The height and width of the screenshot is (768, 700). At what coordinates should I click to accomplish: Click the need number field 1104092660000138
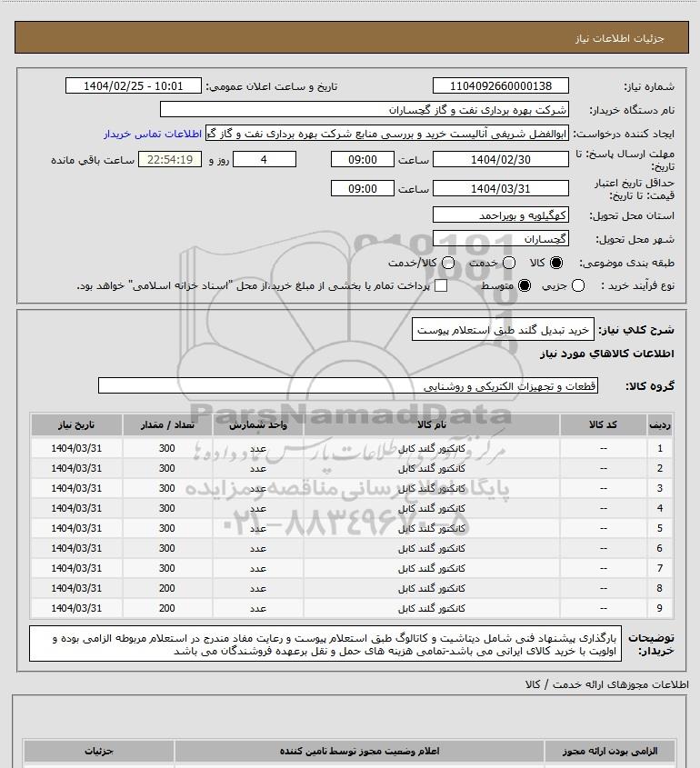tap(501, 85)
